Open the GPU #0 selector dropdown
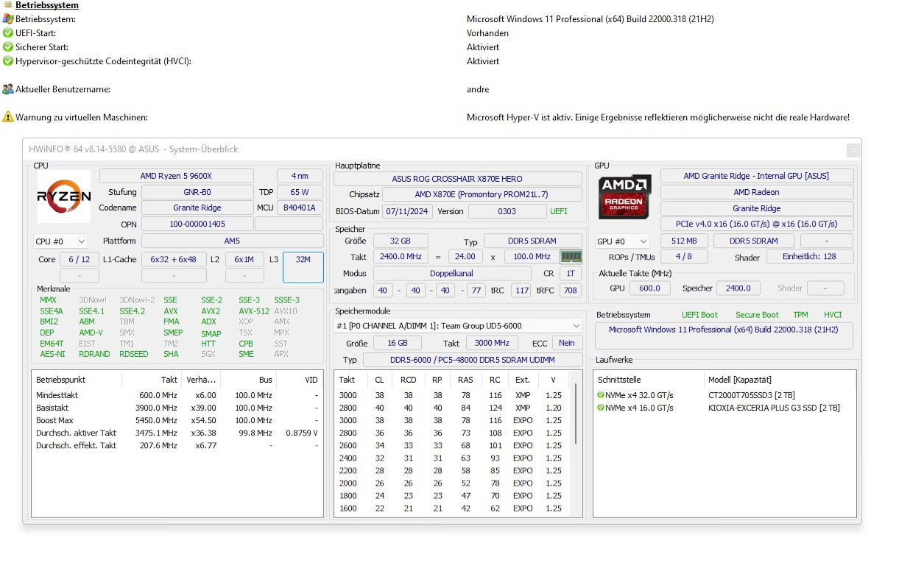 click(622, 241)
